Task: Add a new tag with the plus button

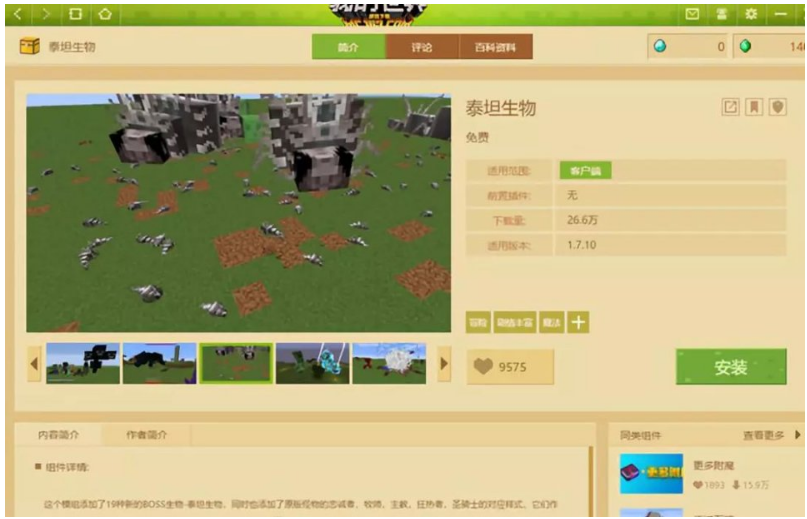Action: (578, 322)
